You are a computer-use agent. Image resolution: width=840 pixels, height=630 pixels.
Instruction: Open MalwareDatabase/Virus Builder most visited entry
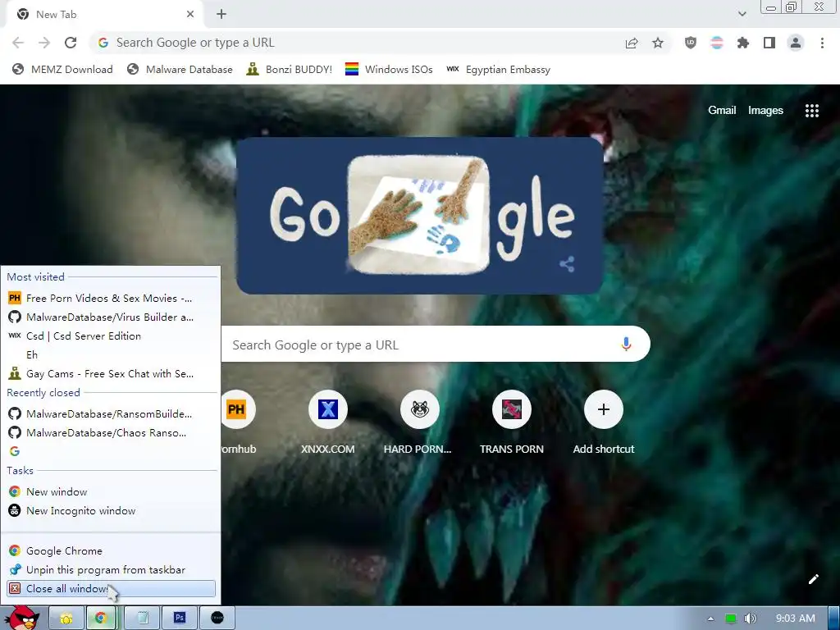[111, 317]
